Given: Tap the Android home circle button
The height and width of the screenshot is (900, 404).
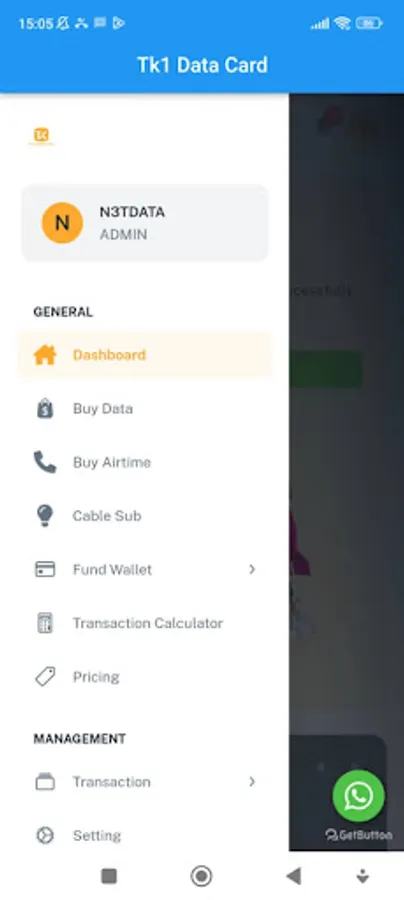Looking at the screenshot, I should 201,876.
